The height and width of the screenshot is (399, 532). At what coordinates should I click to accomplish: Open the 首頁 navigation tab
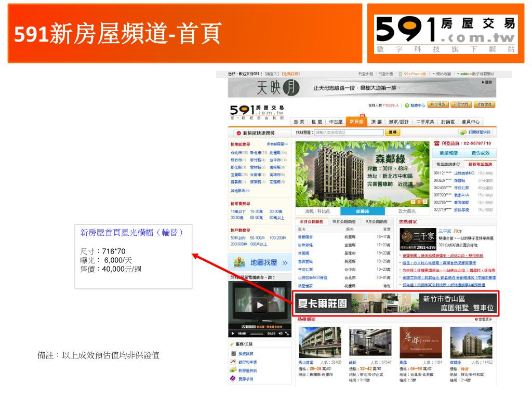299,122
